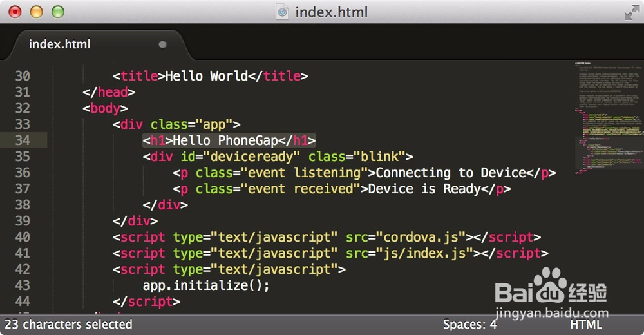Click line number 41 in the gutter
This screenshot has width=644, height=335.
(23, 253)
